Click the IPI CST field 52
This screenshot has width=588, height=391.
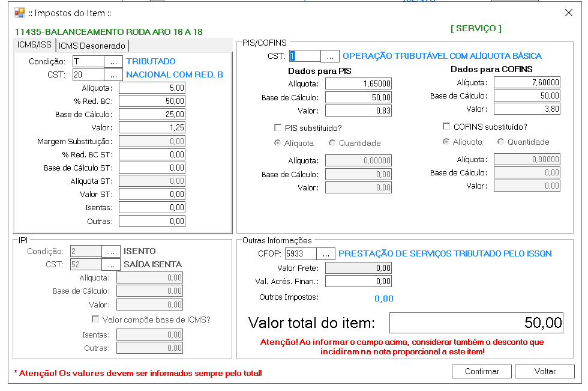click(86, 264)
